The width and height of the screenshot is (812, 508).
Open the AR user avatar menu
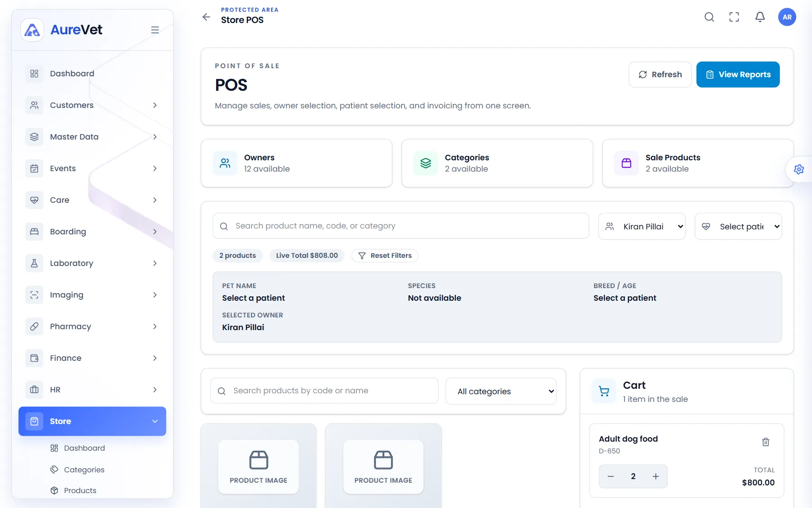787,17
